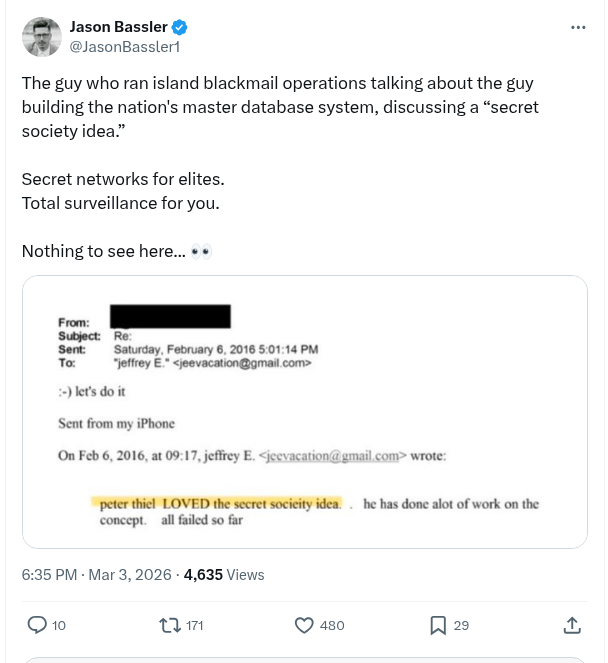This screenshot has width=608, height=663.
Task: Click the Jason Bassler display name
Action: click(x=117, y=27)
